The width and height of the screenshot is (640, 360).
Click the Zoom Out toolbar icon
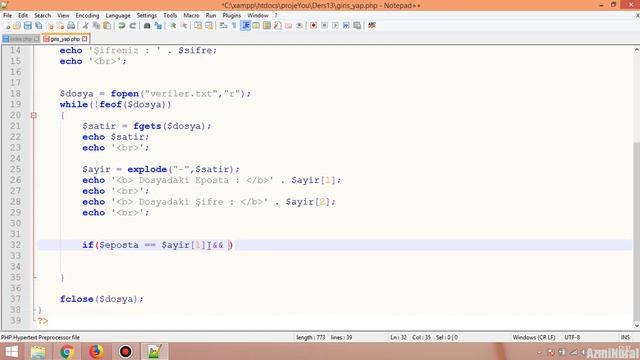(x=184, y=26)
